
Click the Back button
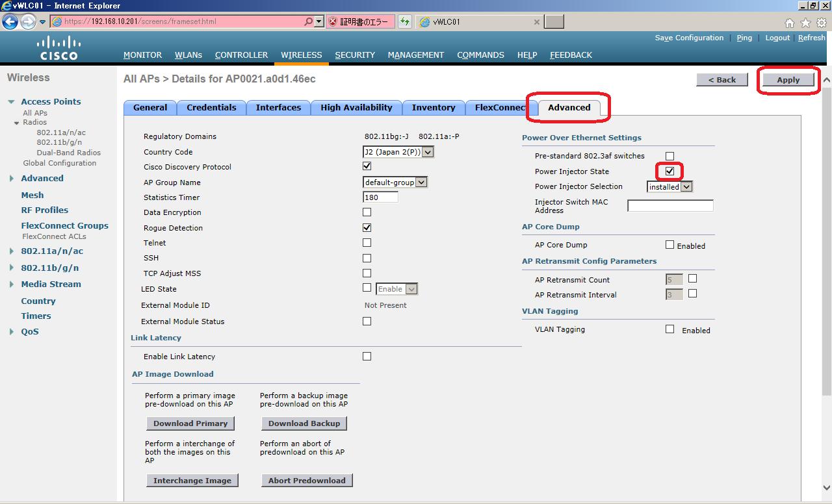coord(722,80)
